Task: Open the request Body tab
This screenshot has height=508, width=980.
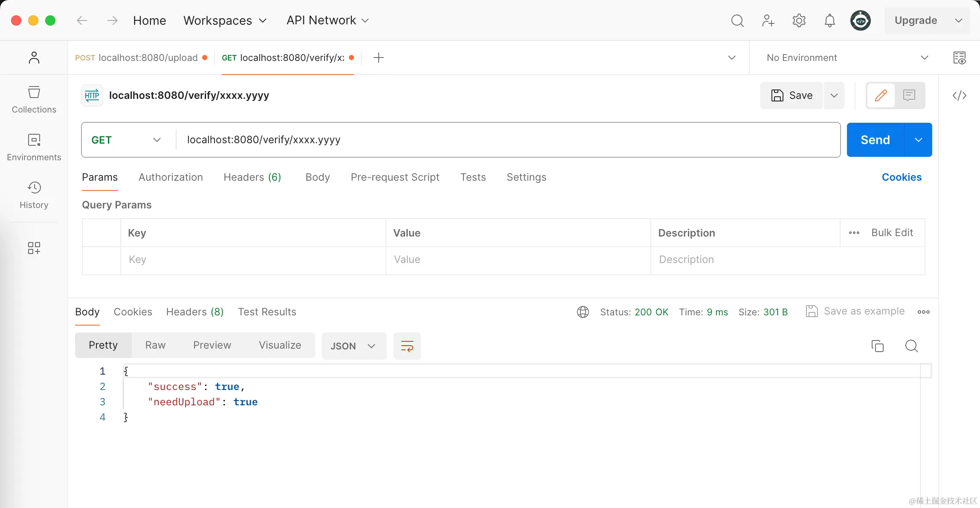Action: click(318, 177)
